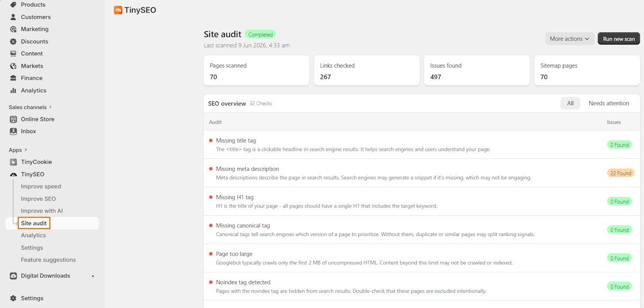Screen dimensions: 644x308
Task: Click the Discounts badge icon
Action: pyautogui.click(x=13, y=41)
